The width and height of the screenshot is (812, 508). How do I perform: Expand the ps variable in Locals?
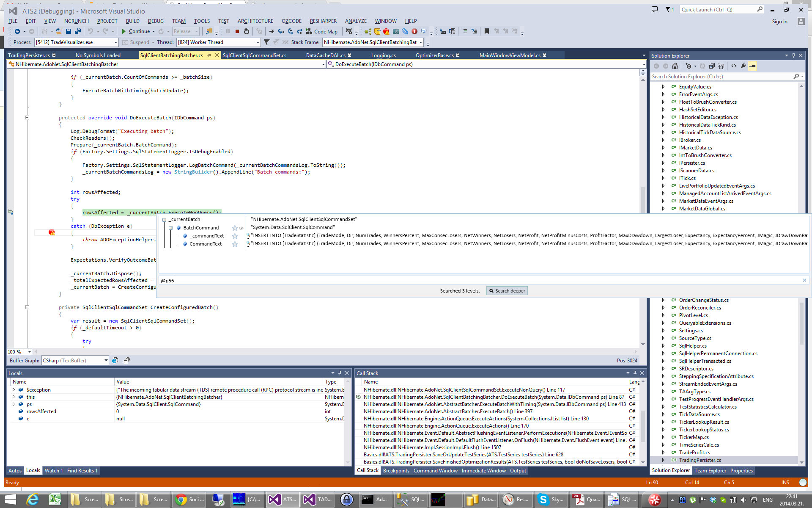pos(14,404)
